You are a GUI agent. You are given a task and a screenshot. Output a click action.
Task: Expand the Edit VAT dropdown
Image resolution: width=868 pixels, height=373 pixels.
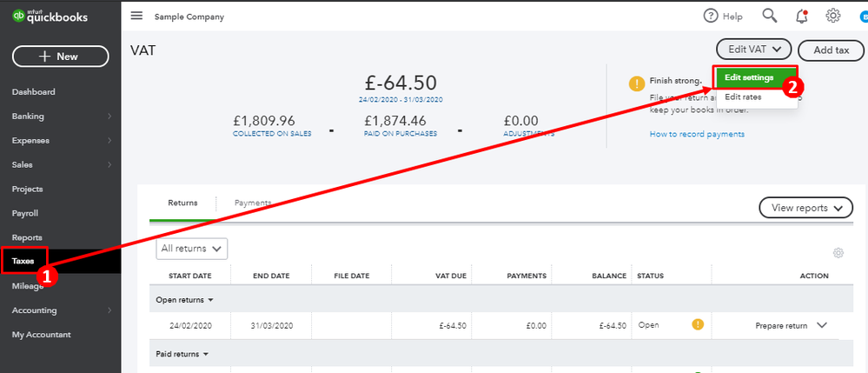[753, 50]
